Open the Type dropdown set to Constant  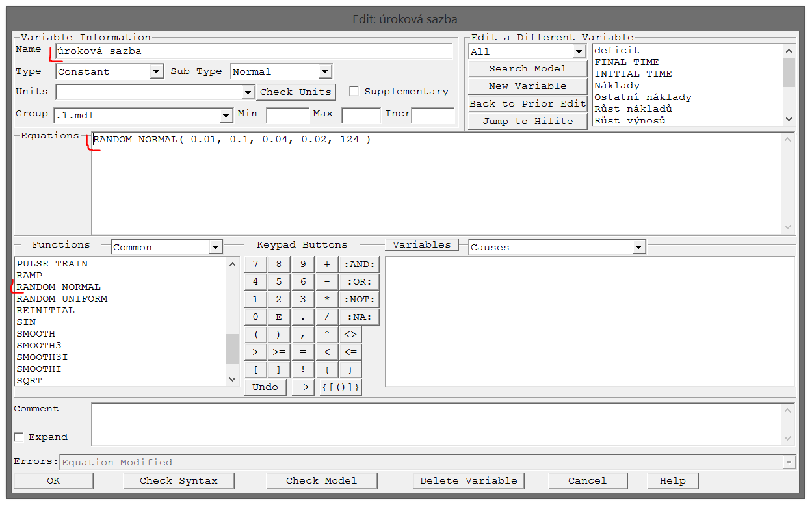coord(156,71)
